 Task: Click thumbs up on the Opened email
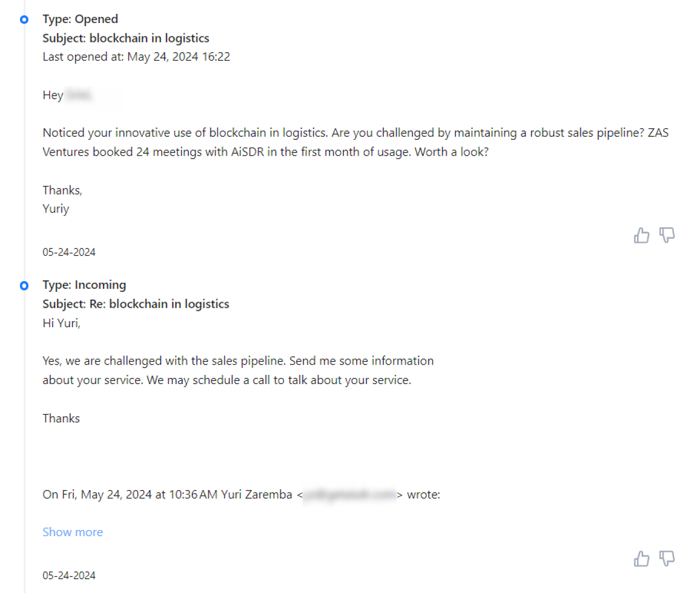641,236
